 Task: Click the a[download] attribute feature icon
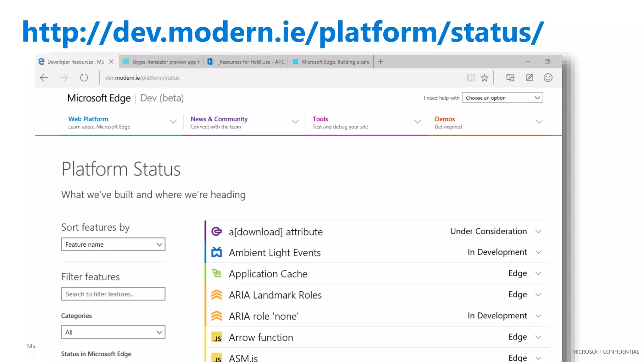[216, 232]
